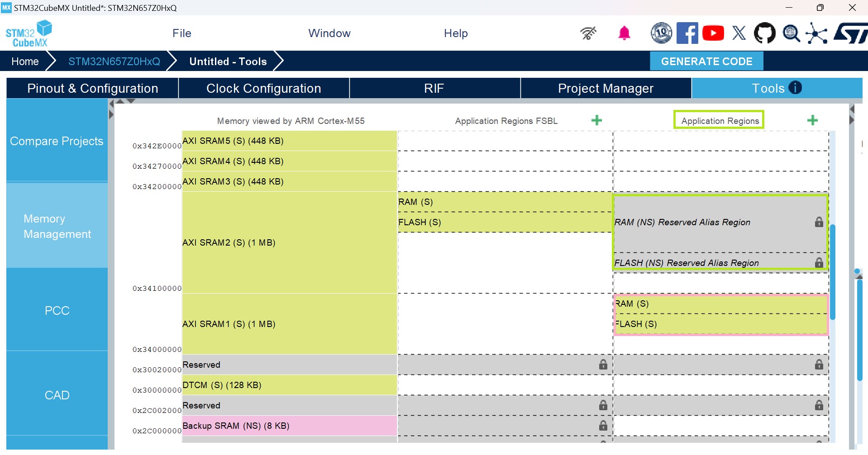Viewport: 868px width, 455px height.
Task: Click FSBL lock in the 0x30020000 Reserved row
Action: (x=603, y=364)
